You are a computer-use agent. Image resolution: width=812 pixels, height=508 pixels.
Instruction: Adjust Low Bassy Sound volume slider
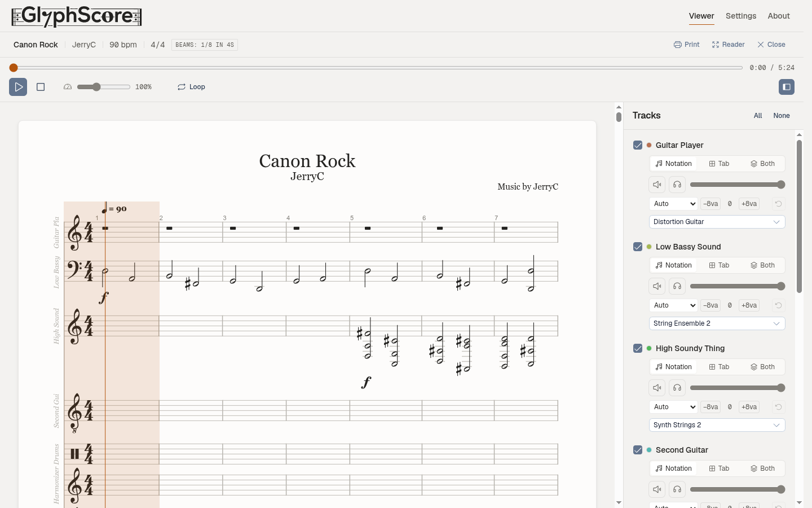[x=738, y=286]
